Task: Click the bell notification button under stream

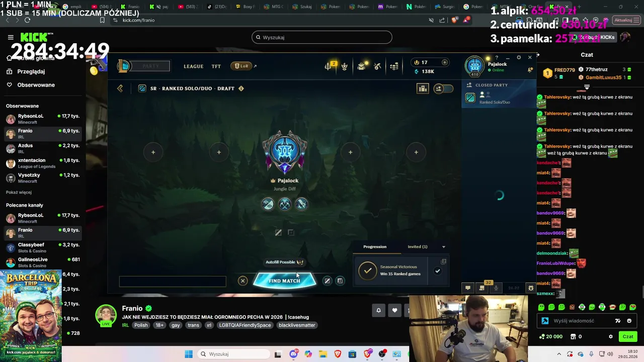Action: tap(378, 310)
